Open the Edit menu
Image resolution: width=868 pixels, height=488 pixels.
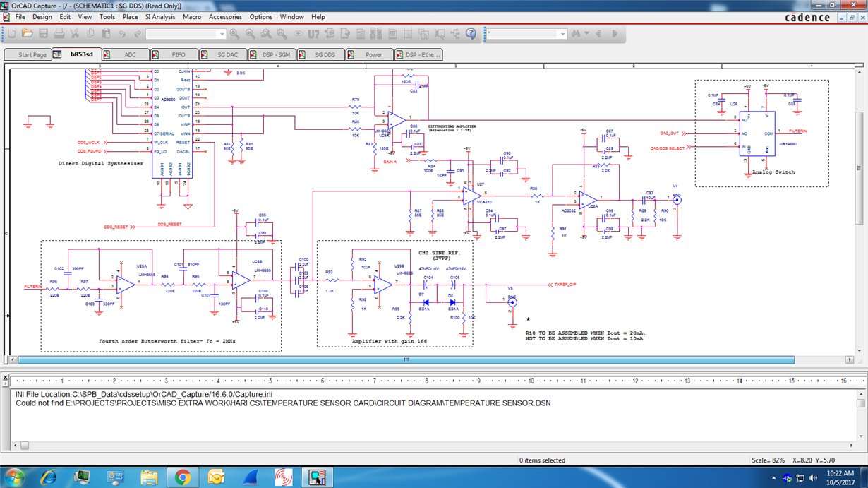[65, 17]
